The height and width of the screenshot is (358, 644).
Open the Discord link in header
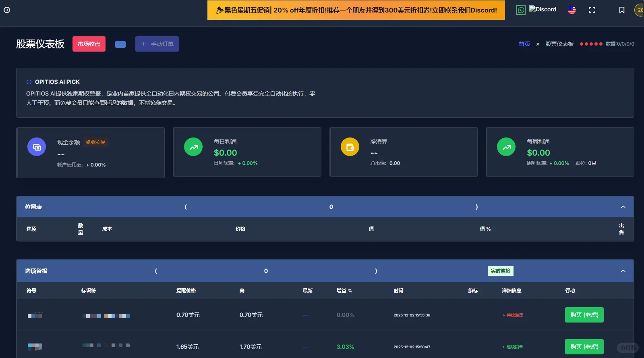click(x=543, y=9)
